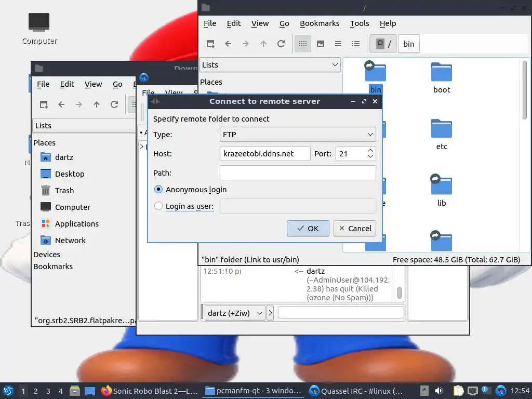Open the Type FTP dropdown
This screenshot has width=532, height=399.
[298, 135]
